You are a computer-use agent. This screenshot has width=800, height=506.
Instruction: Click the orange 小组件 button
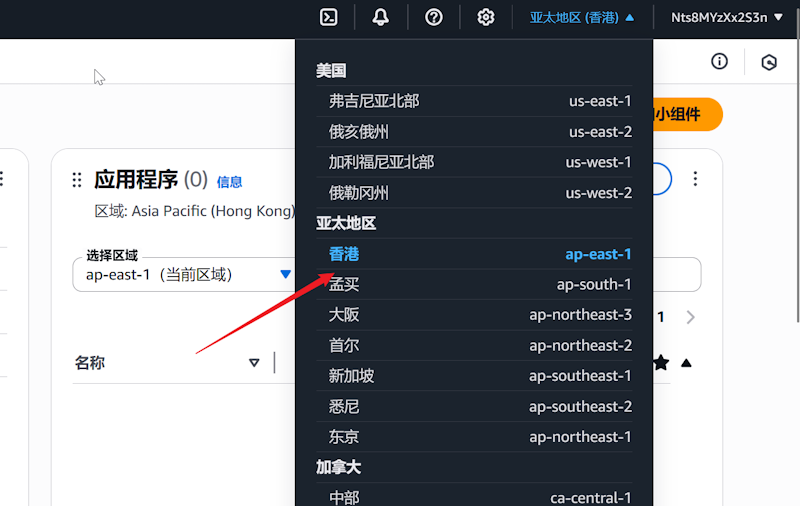click(686, 114)
